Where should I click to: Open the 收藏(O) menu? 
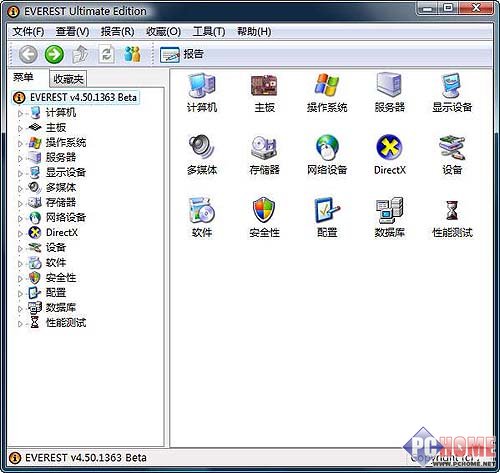[x=163, y=32]
